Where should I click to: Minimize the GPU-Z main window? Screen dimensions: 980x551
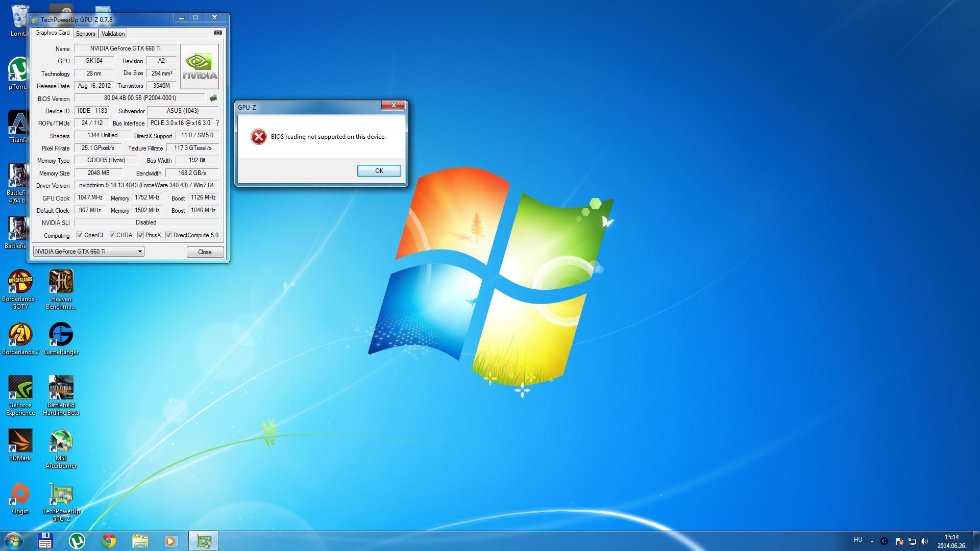181,18
